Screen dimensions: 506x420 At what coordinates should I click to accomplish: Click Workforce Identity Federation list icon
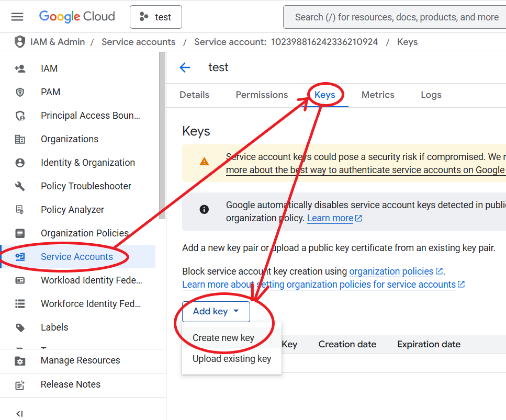tap(20, 304)
